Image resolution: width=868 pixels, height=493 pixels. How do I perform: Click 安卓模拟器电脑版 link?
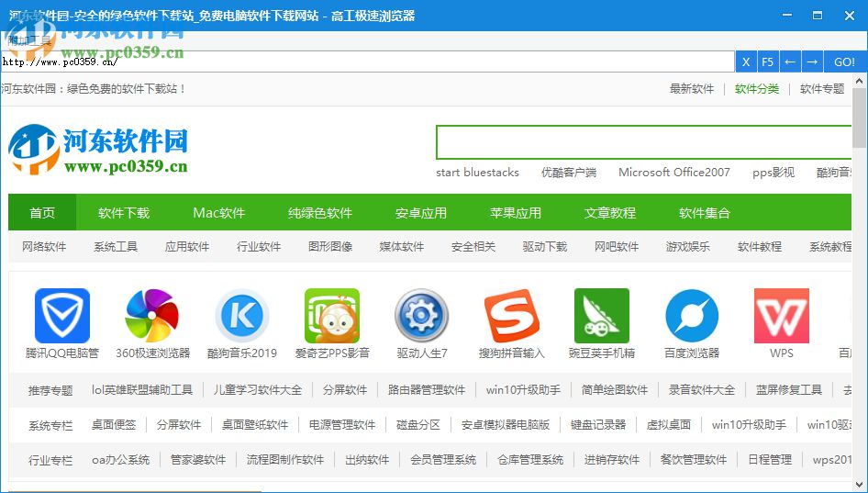pyautogui.click(x=506, y=425)
